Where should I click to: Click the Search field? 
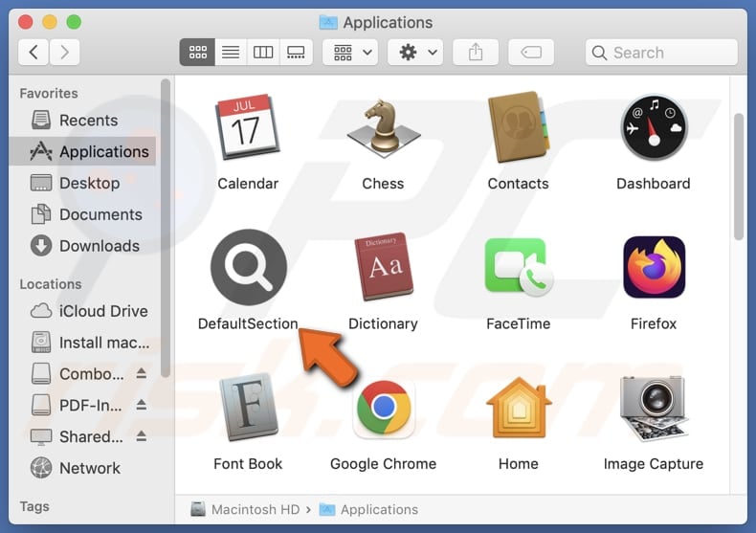(x=661, y=52)
